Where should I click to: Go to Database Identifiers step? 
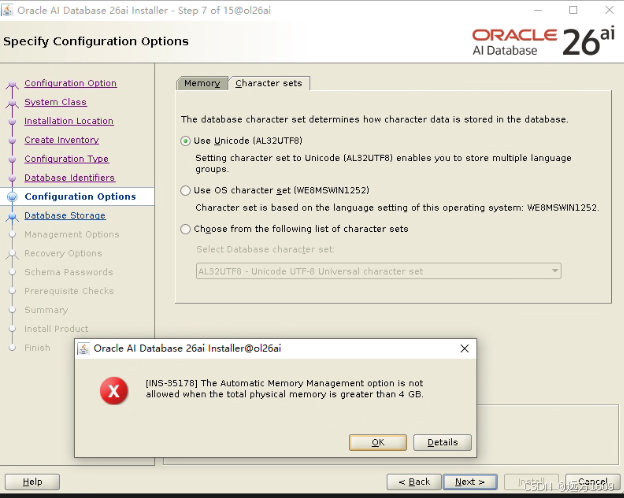click(70, 178)
